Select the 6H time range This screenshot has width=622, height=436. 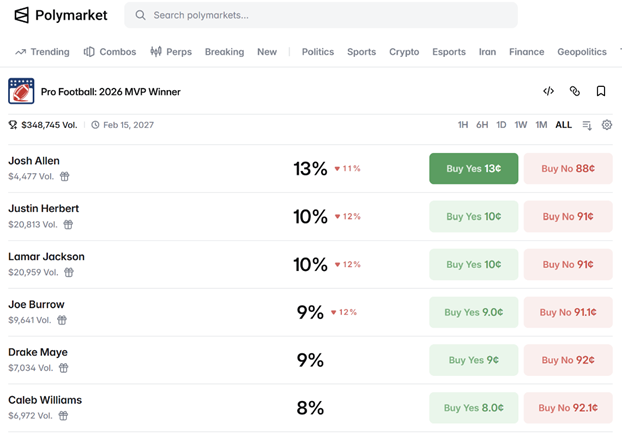pos(482,125)
